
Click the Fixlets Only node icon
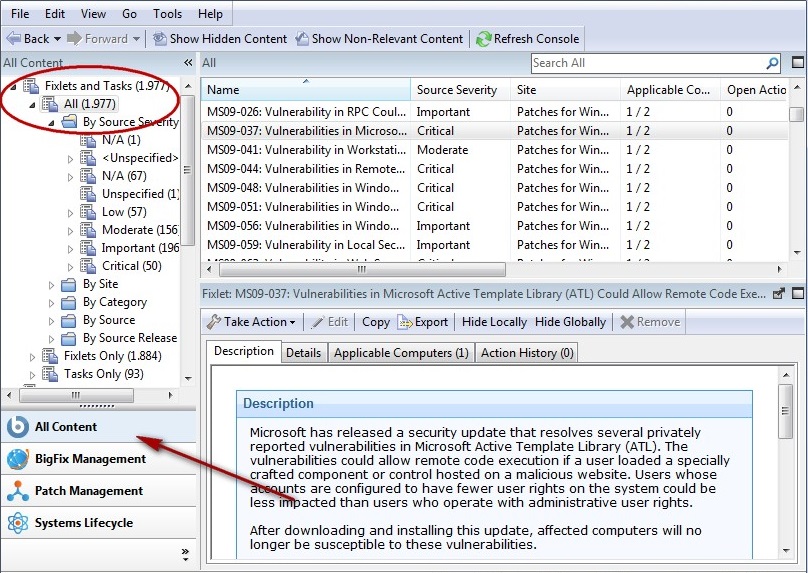click(50, 356)
